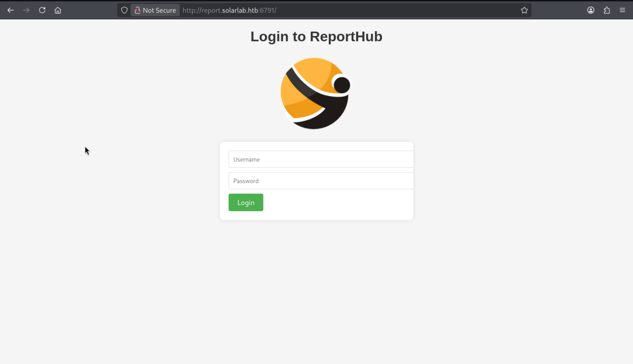
Task: Go back to the previous page
Action: (x=11, y=10)
